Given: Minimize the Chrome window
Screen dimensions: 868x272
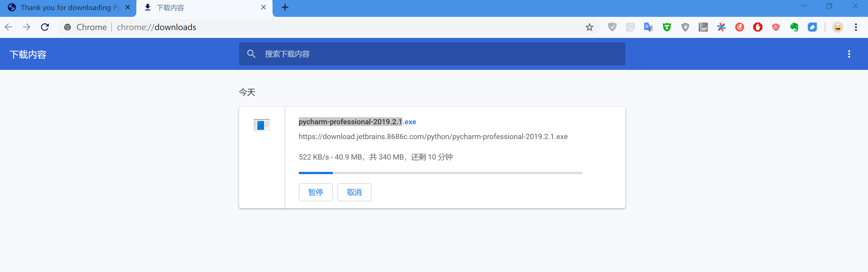Looking at the screenshot, I should click(804, 6).
